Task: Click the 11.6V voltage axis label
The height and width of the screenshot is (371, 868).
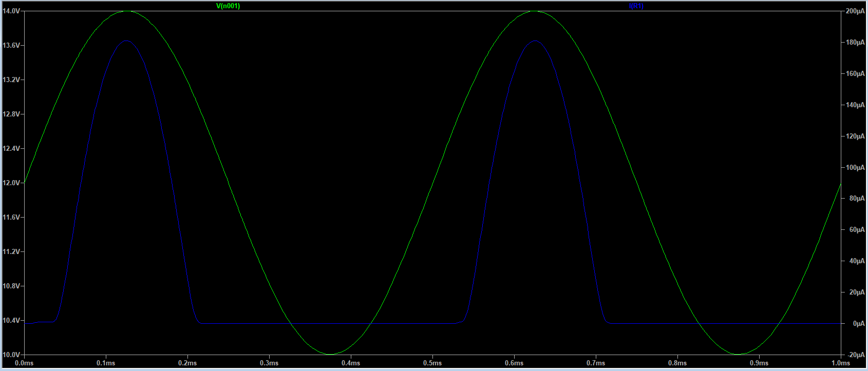Action: coord(11,218)
